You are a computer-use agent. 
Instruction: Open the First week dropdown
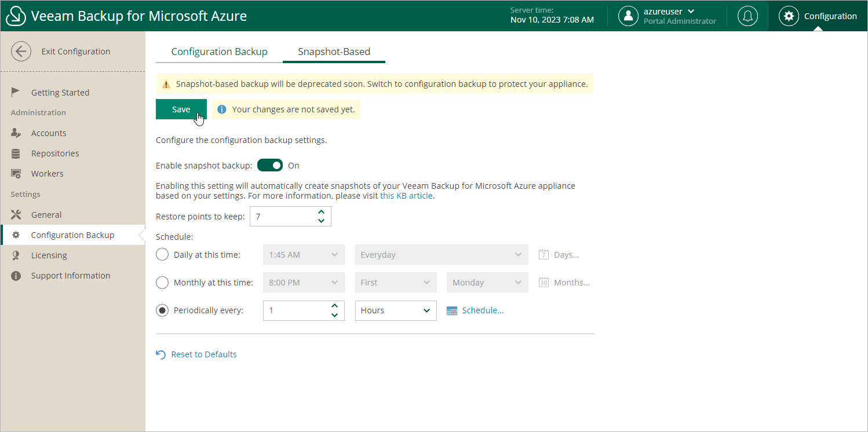click(x=396, y=283)
